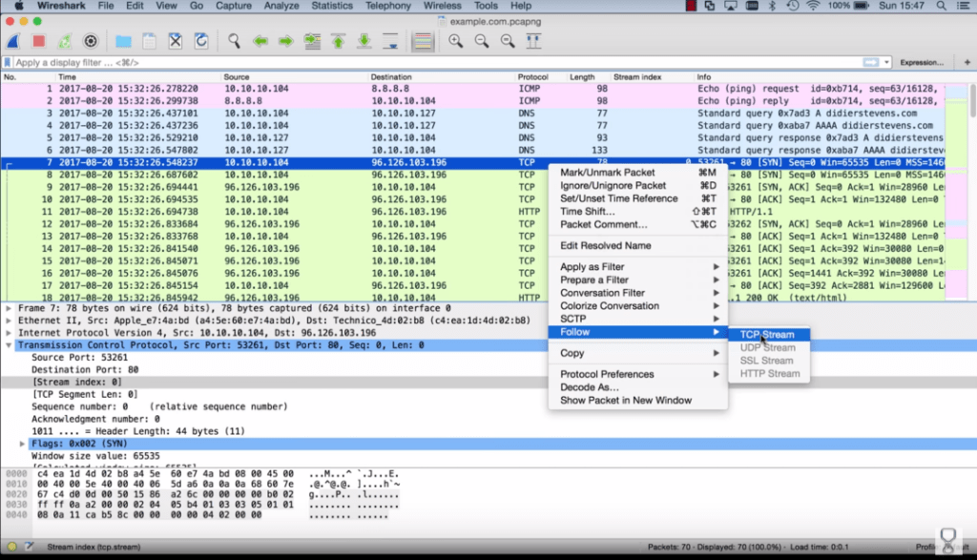Collapse the Transmission Control Protocol section

(9, 345)
